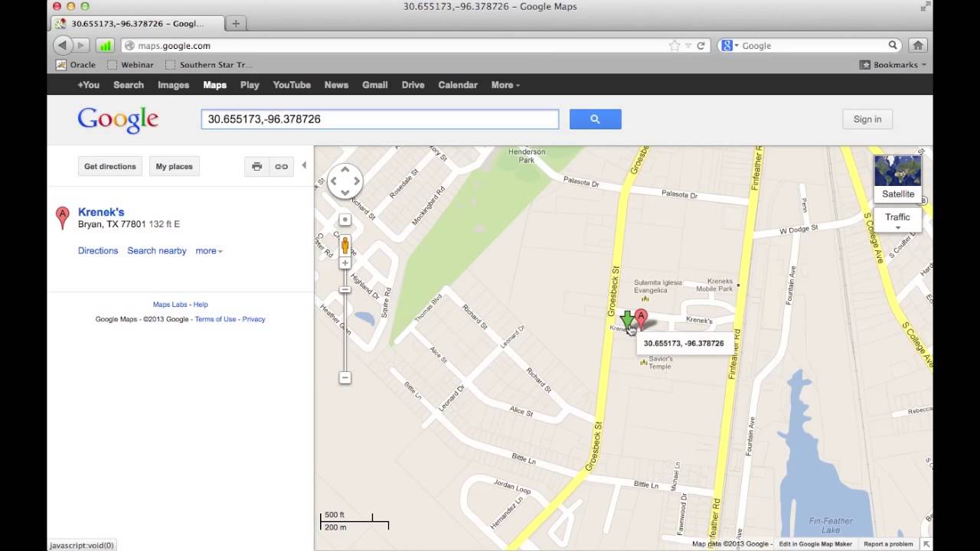Open the Maps Labs link
This screenshot has width=980, height=551.
coord(170,305)
